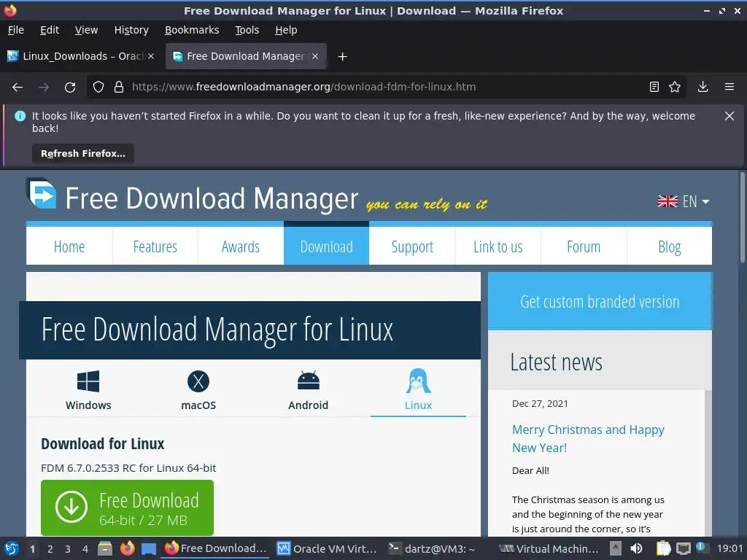Screen dimensions: 747x560
Task: Click the network monitor tray icon
Action: point(683,549)
